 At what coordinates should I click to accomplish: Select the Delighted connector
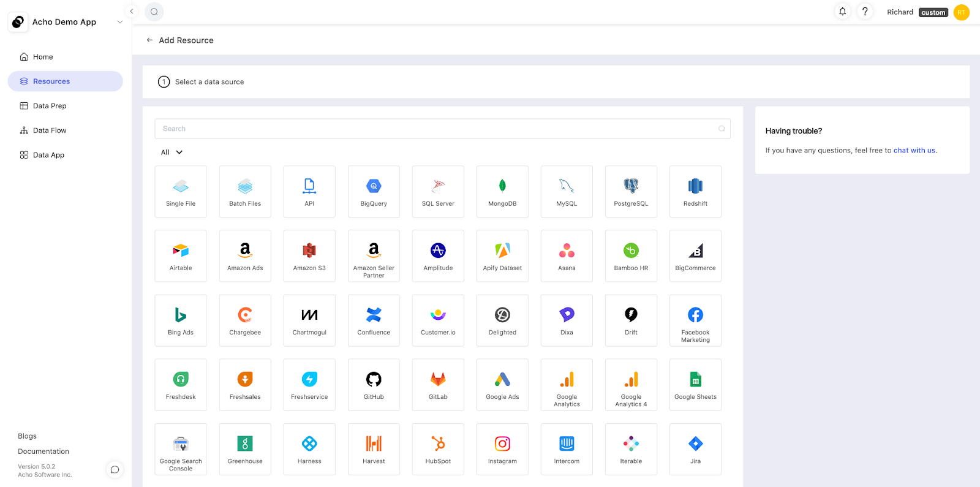[502, 320]
